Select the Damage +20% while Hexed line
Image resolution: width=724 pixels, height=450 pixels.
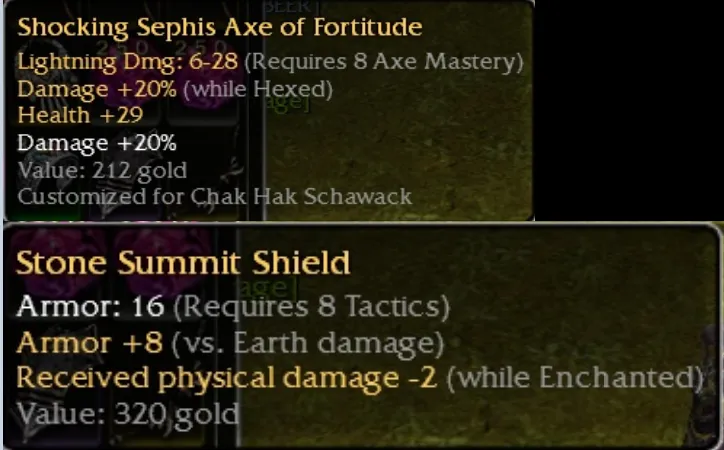175,89
